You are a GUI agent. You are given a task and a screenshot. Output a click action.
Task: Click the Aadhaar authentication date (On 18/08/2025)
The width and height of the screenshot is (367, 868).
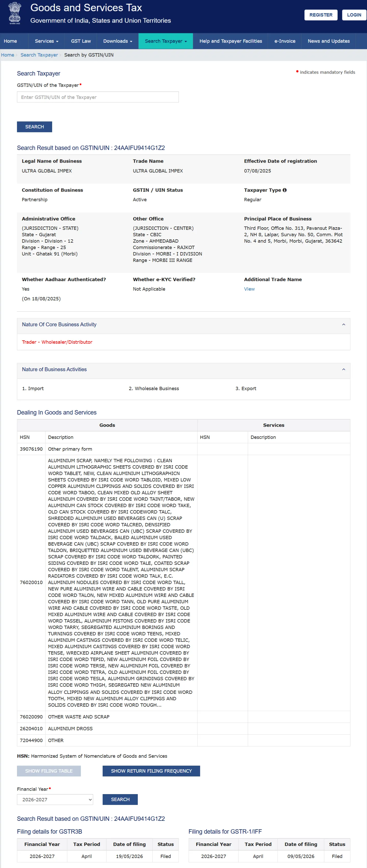coord(41,299)
